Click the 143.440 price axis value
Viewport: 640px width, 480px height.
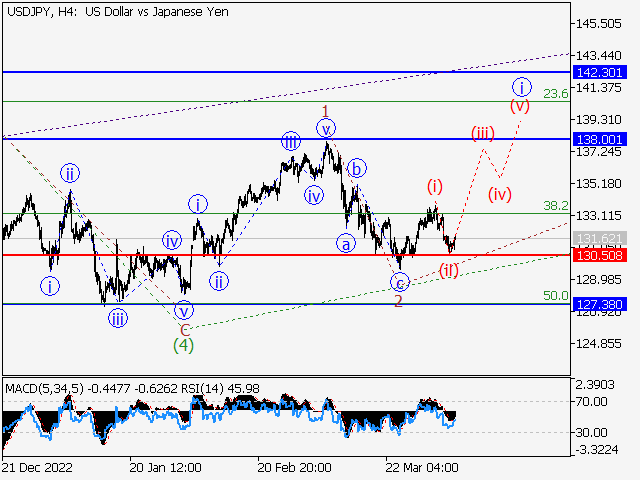(x=598, y=55)
